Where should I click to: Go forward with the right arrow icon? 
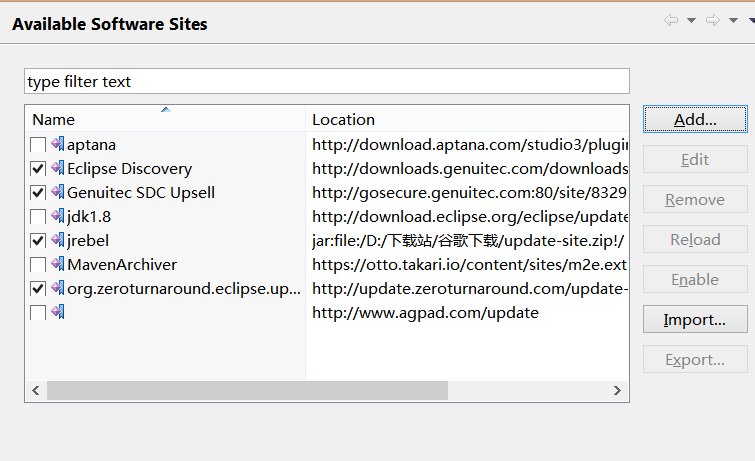(713, 20)
